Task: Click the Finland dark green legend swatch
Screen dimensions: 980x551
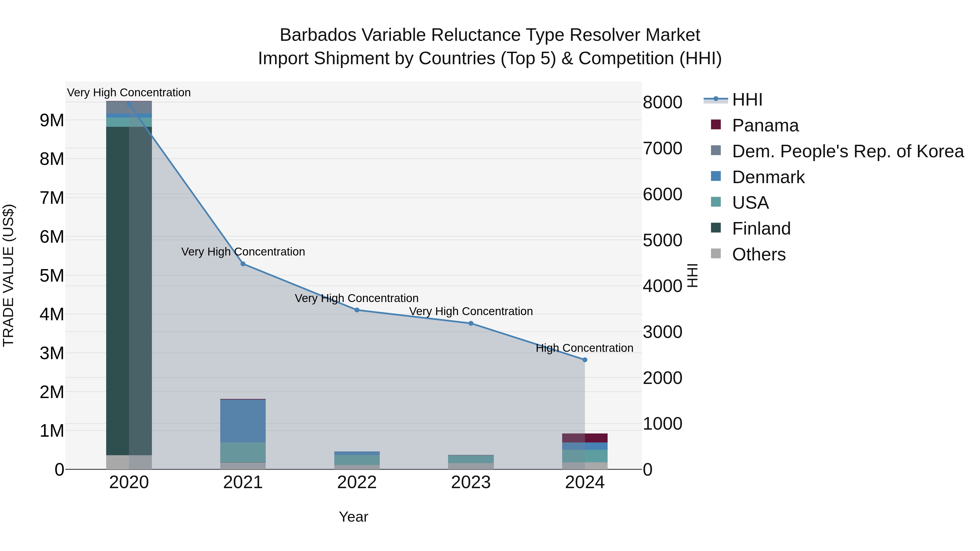Action: click(716, 227)
